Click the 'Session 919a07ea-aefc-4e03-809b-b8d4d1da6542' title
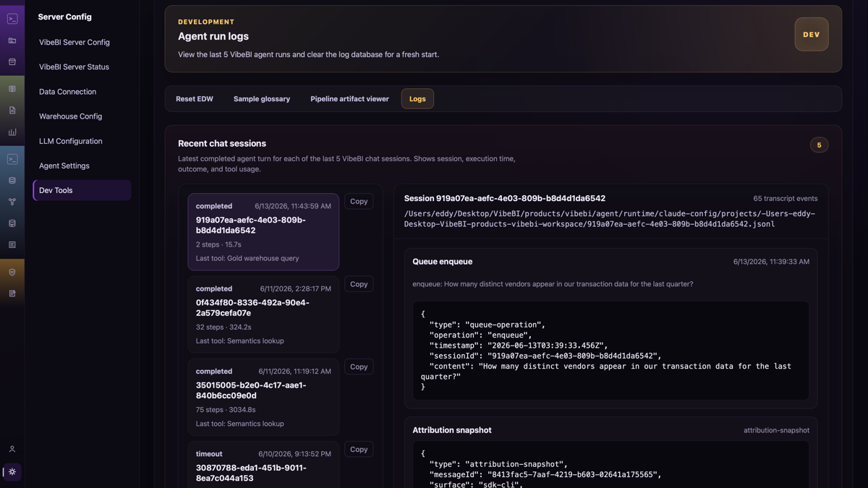 (505, 198)
